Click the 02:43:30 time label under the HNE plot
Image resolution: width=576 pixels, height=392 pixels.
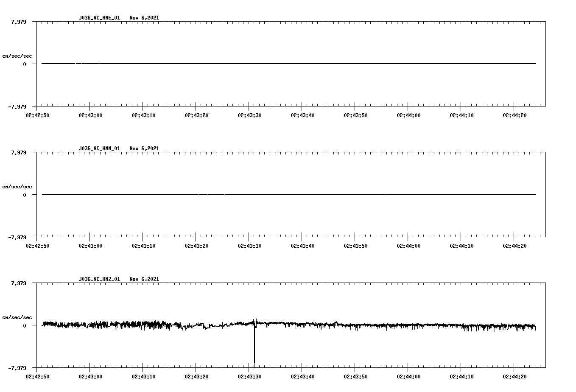pos(249,115)
